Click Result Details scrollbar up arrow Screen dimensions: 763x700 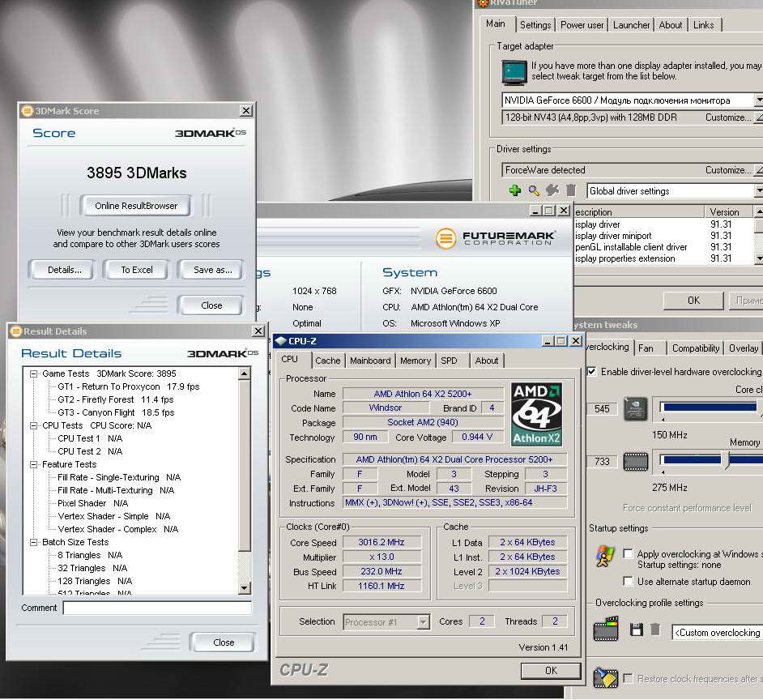[x=245, y=373]
